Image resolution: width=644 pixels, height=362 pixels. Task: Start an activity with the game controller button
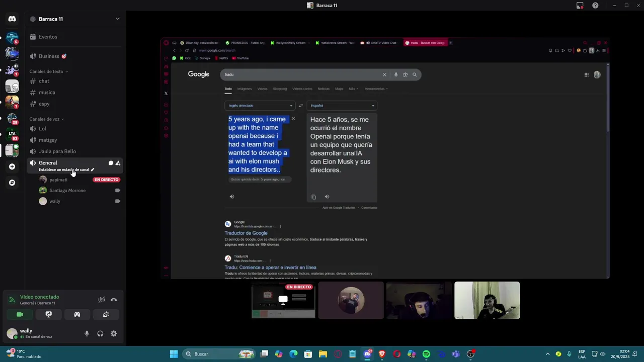tap(77, 314)
